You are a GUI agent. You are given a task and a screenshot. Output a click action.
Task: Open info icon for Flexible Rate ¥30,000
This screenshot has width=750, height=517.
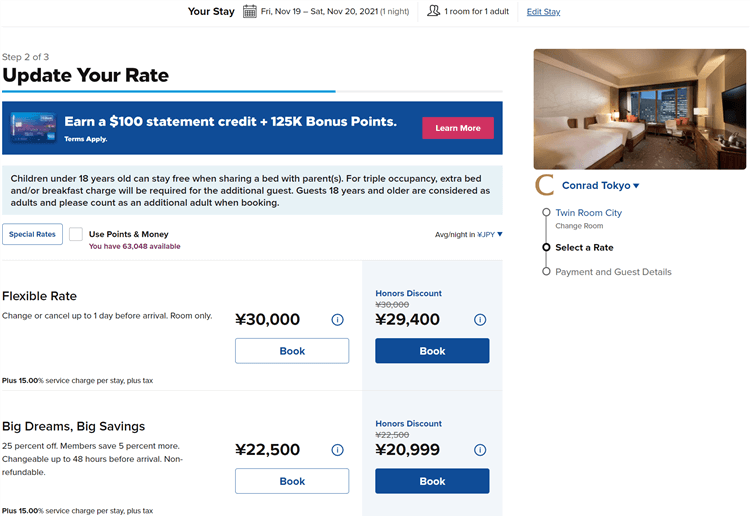point(337,320)
